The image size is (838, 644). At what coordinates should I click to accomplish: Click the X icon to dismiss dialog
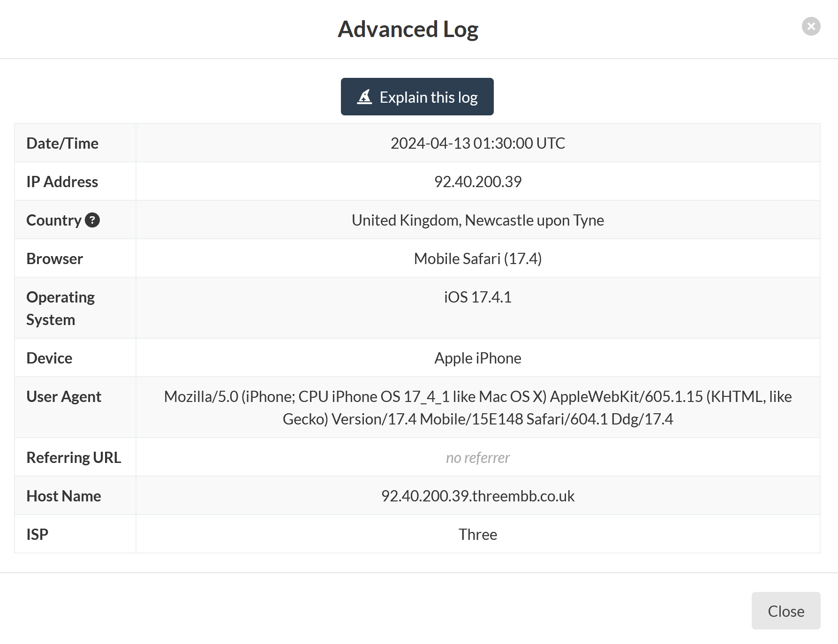811,26
